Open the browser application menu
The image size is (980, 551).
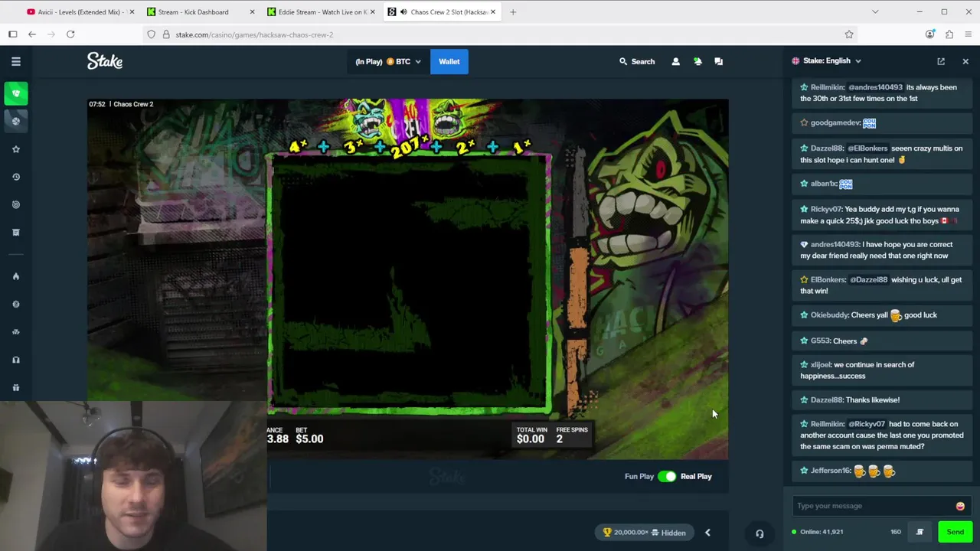[x=969, y=34]
